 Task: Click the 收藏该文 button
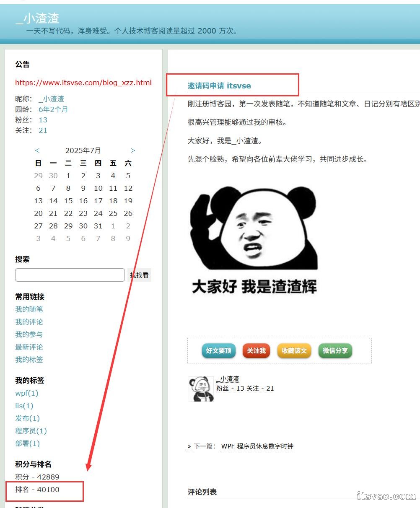(294, 351)
